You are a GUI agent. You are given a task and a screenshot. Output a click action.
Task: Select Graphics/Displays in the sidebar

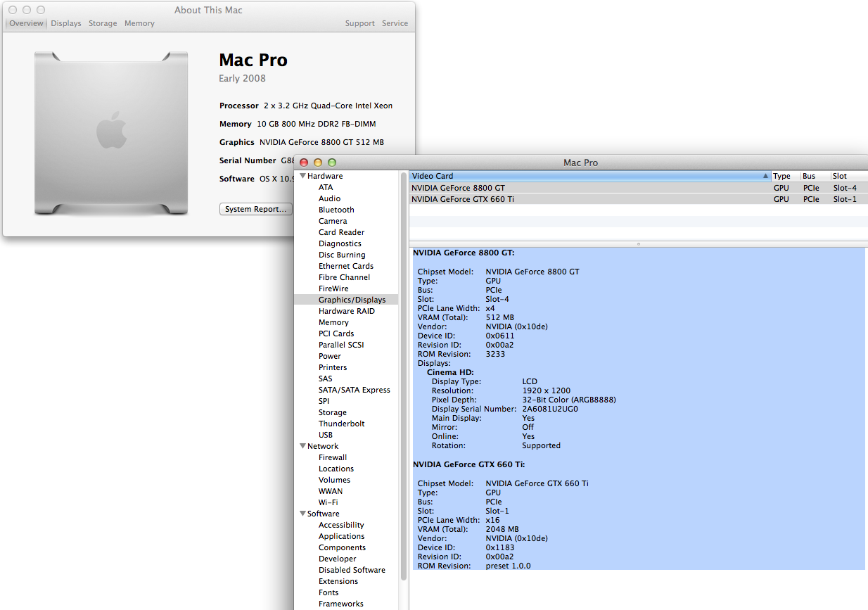352,300
